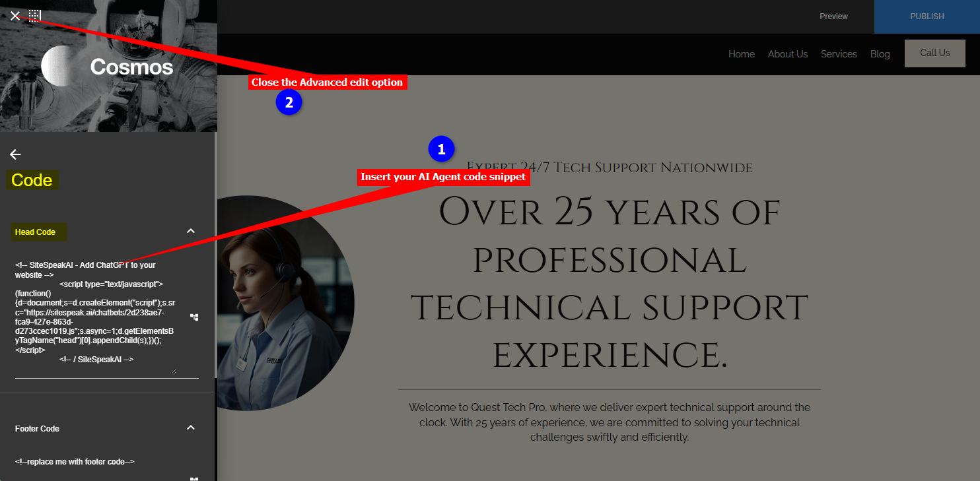
Task: Select the "Welcome to Quest Tech Pro" paragraph
Action: click(x=610, y=422)
